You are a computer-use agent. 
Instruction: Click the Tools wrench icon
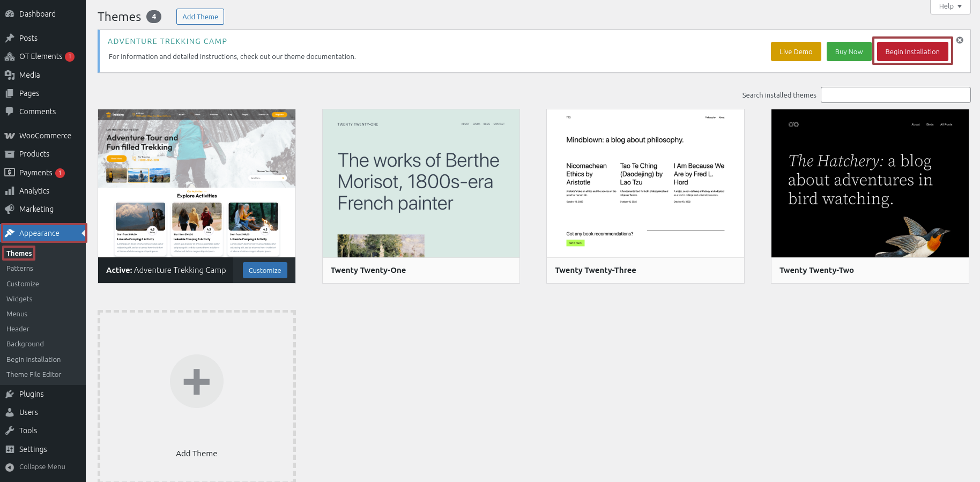click(x=10, y=431)
